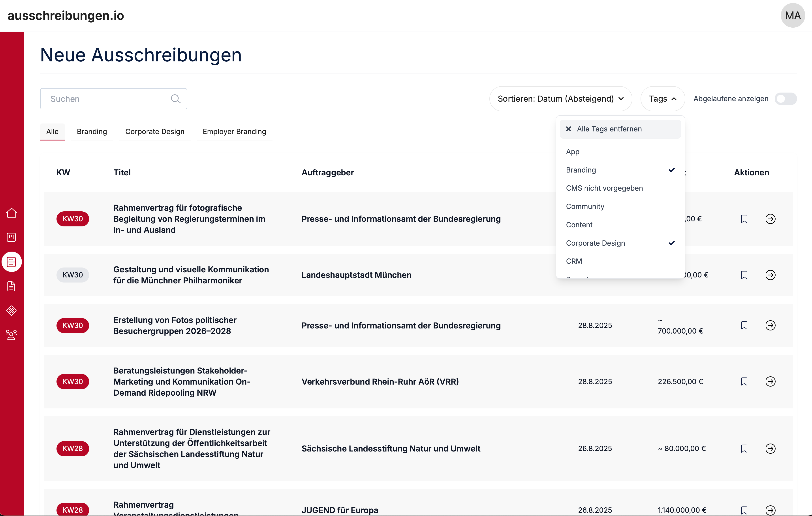This screenshot has height=516, width=812.
Task: Open the home icon in sidebar
Action: pyautogui.click(x=11, y=213)
